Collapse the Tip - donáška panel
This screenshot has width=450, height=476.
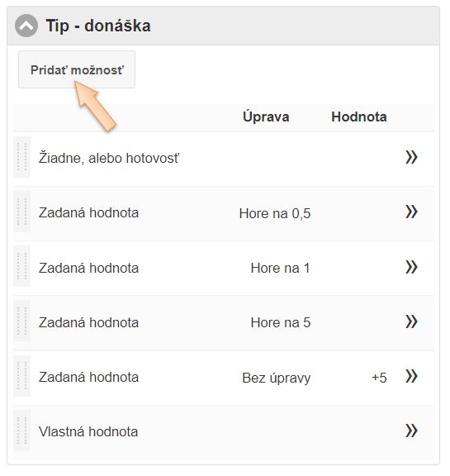coord(26,26)
